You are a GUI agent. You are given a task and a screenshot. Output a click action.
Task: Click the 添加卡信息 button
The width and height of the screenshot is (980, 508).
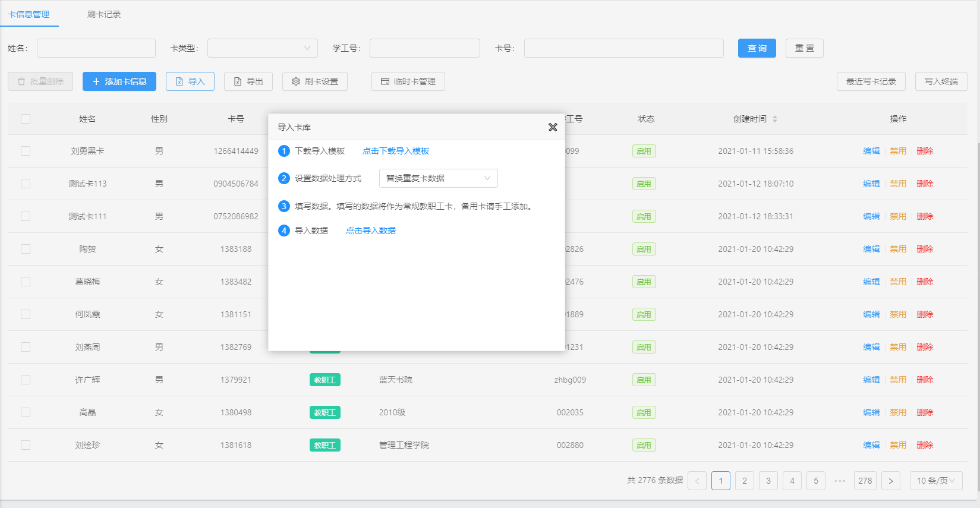(119, 81)
